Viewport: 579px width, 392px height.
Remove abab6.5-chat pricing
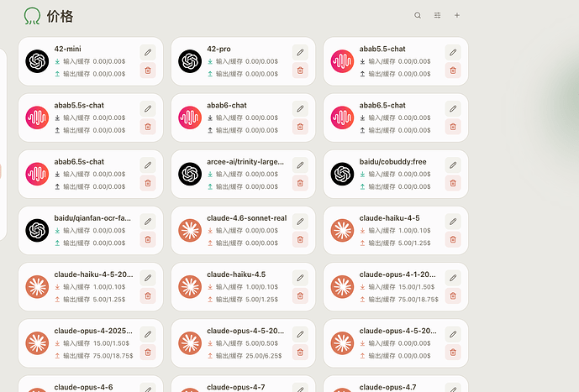(x=453, y=127)
